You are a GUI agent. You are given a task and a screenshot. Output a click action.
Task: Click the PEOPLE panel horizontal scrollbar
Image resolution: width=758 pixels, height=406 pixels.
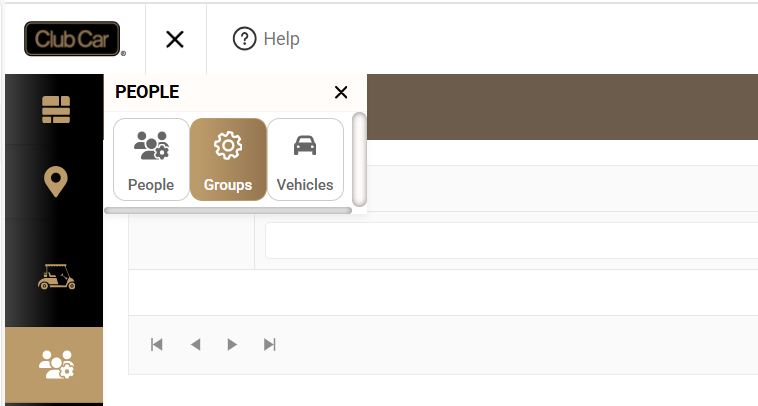[228, 210]
